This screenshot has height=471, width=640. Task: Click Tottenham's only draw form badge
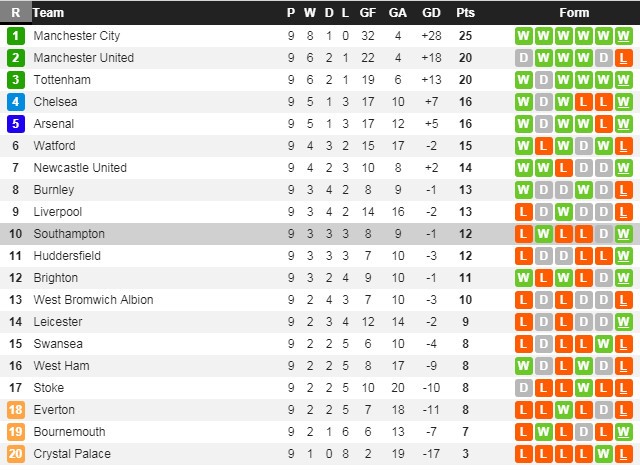pyautogui.click(x=544, y=80)
